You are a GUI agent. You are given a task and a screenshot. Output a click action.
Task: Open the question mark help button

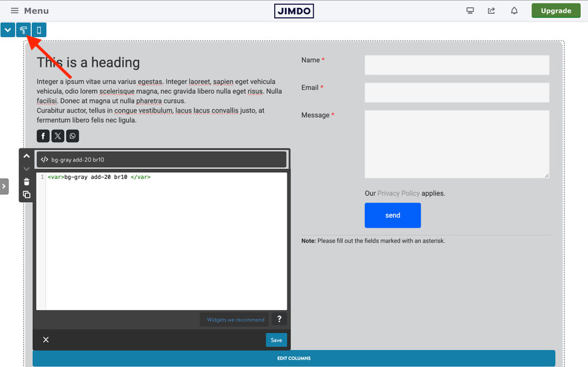(x=279, y=319)
